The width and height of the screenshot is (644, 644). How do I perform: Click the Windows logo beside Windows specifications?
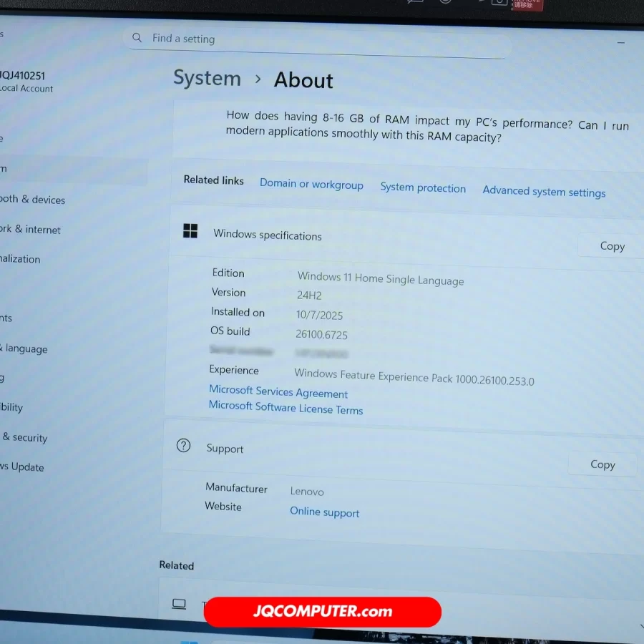(x=190, y=230)
